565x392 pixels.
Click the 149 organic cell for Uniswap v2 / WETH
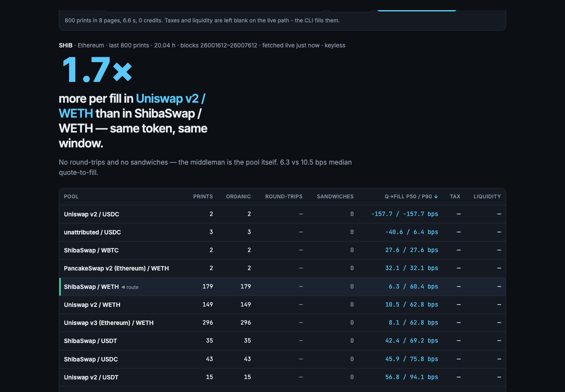click(246, 305)
